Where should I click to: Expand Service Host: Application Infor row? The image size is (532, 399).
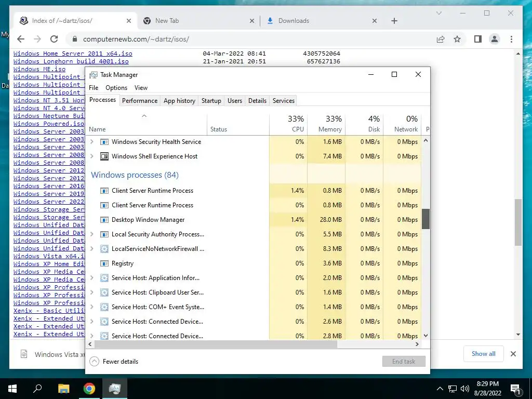pos(91,278)
